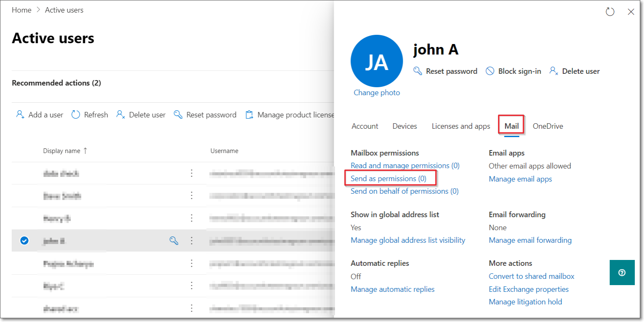Click the Add a user icon

[20, 114]
